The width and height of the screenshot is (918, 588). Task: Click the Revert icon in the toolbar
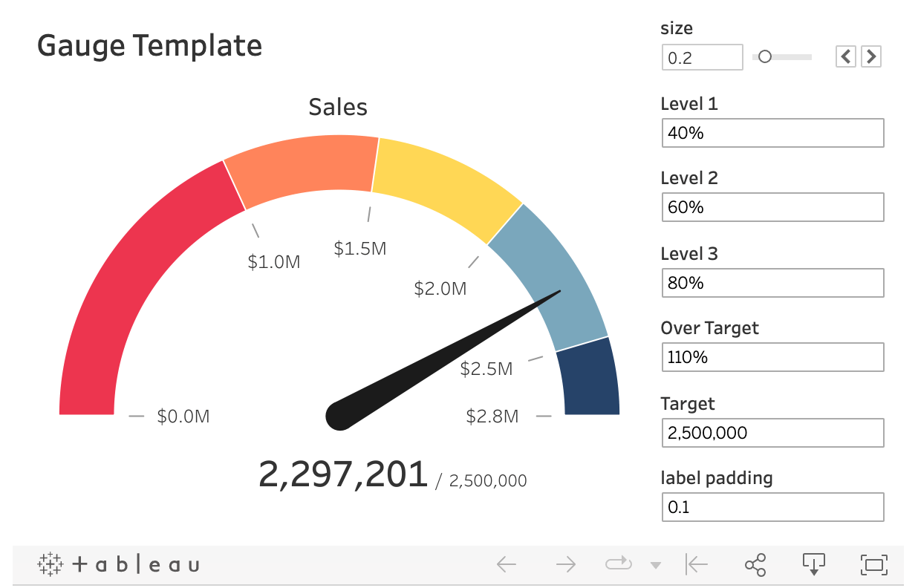click(696, 565)
